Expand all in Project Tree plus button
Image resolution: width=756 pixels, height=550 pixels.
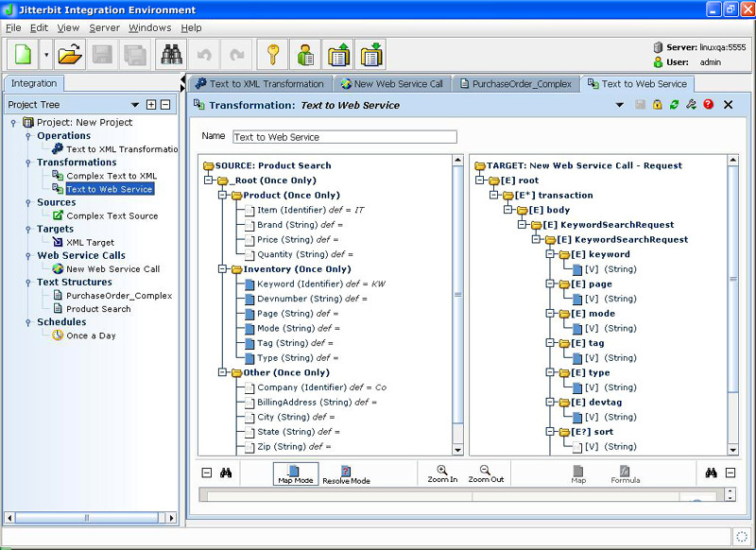[x=151, y=105]
